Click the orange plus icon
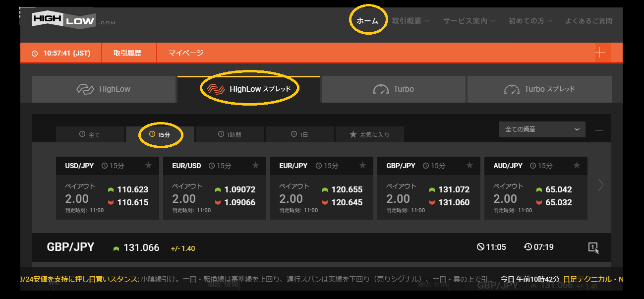Image resolution: width=644 pixels, height=299 pixels. tap(600, 53)
